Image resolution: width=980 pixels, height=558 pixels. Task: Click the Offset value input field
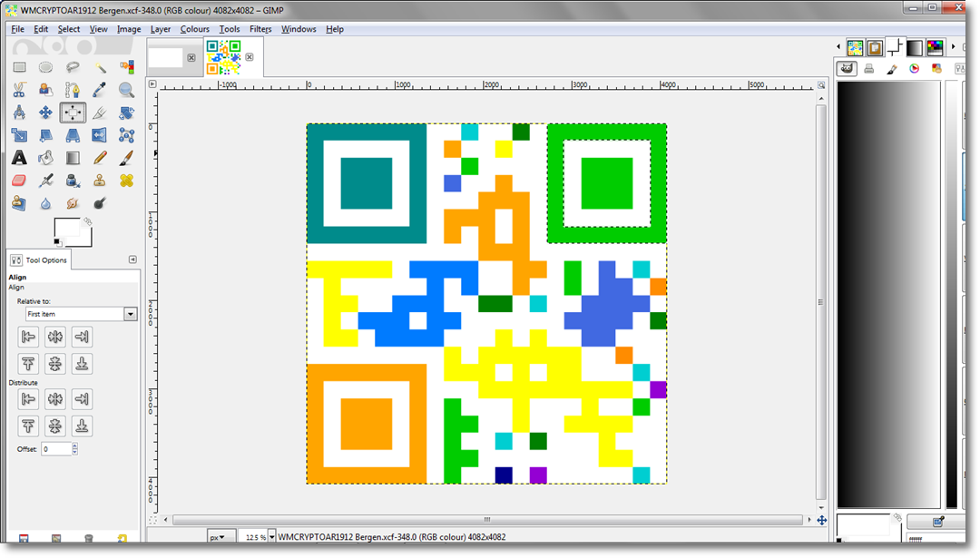click(56, 448)
